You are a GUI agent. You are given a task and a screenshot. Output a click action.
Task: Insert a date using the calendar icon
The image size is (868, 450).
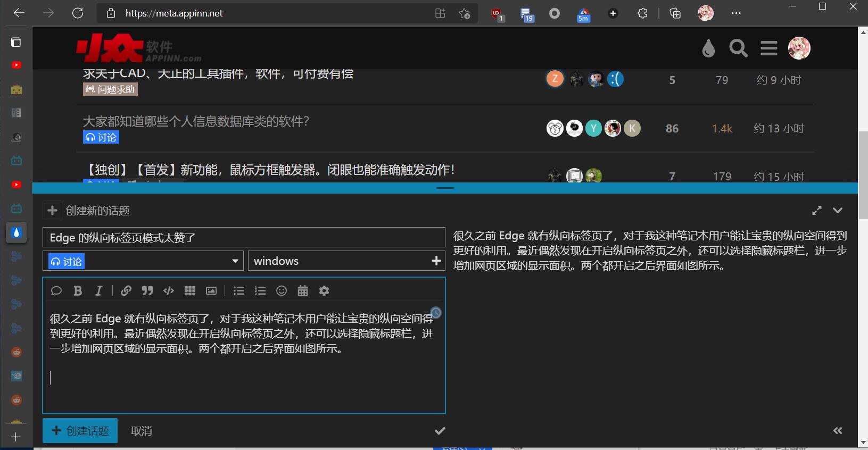(x=303, y=290)
